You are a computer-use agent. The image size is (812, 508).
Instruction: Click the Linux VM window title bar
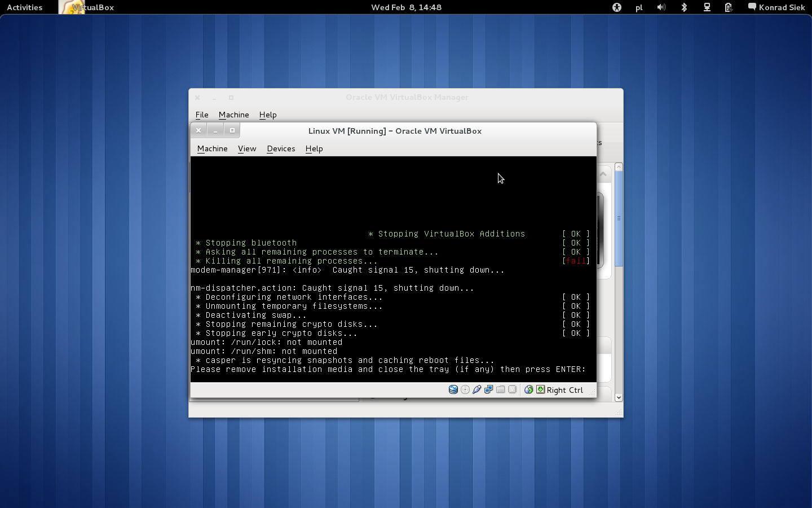(x=395, y=131)
